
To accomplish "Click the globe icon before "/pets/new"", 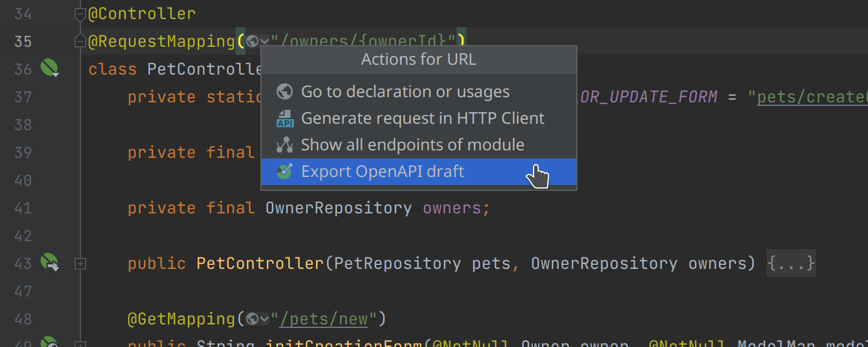I will click(x=252, y=319).
